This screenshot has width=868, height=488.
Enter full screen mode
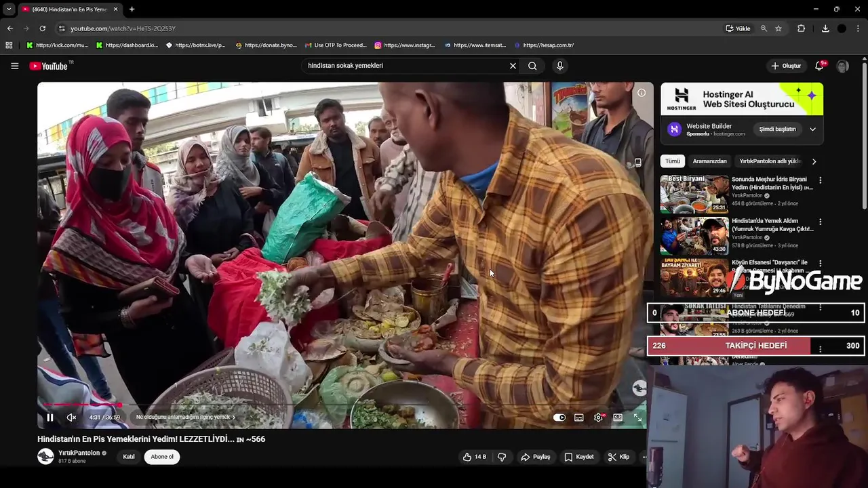(x=637, y=418)
